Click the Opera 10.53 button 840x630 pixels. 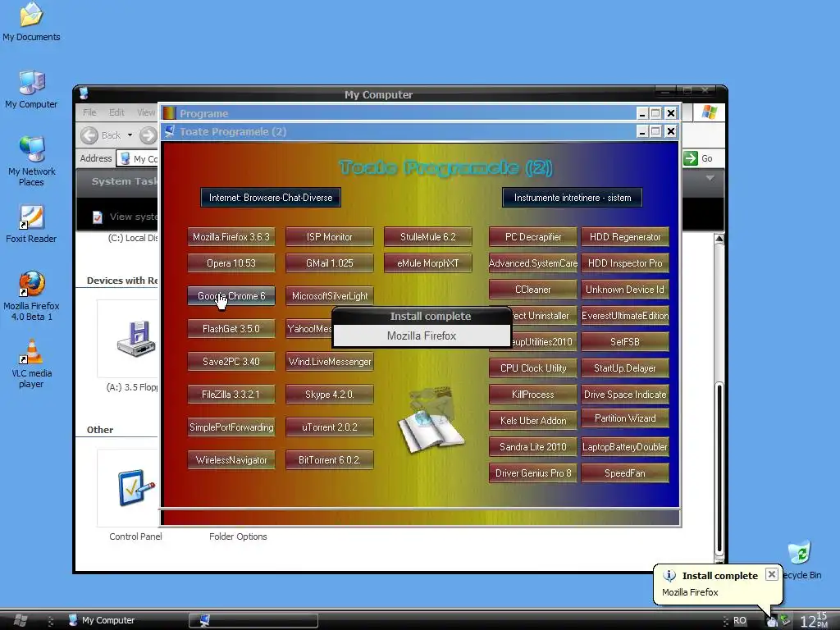tap(231, 263)
